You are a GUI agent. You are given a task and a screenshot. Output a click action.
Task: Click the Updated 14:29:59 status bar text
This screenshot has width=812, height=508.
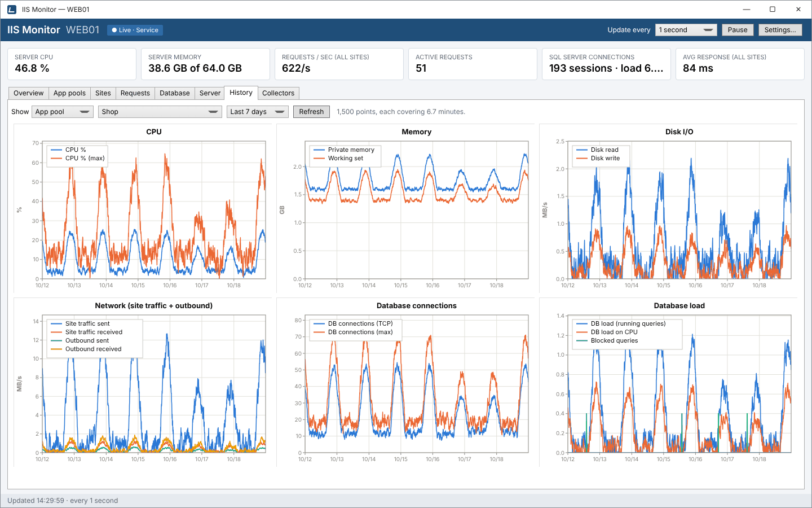[63, 501]
